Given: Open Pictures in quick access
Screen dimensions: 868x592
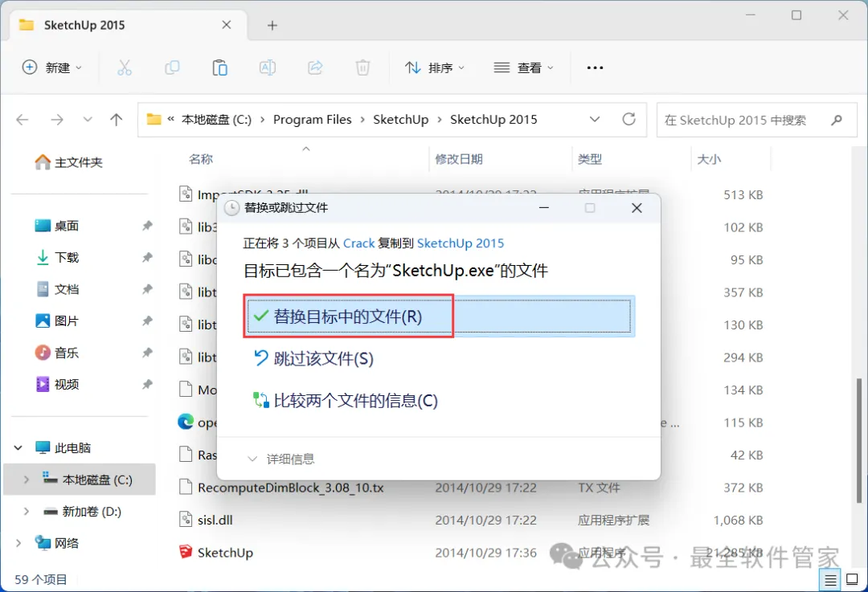Looking at the screenshot, I should point(58,320).
